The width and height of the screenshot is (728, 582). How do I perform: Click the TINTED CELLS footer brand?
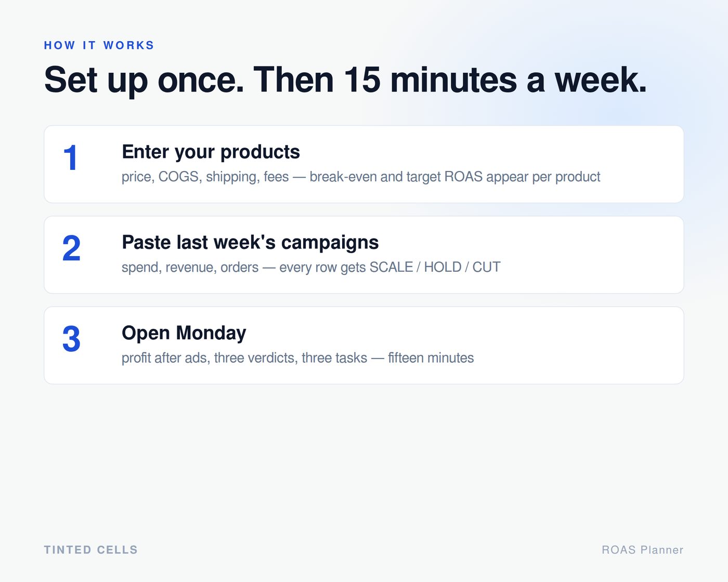91,550
